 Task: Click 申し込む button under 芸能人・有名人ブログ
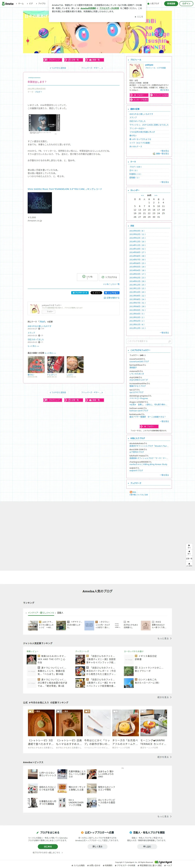(x=147, y=846)
